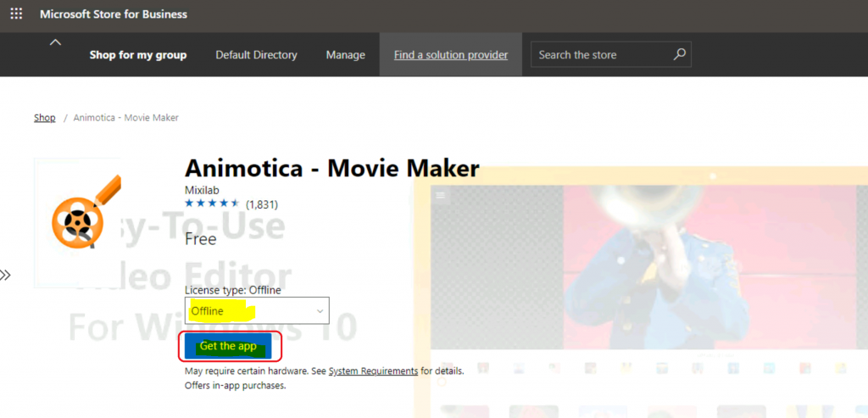
Task: Open the Default Directory menu item
Action: (256, 55)
